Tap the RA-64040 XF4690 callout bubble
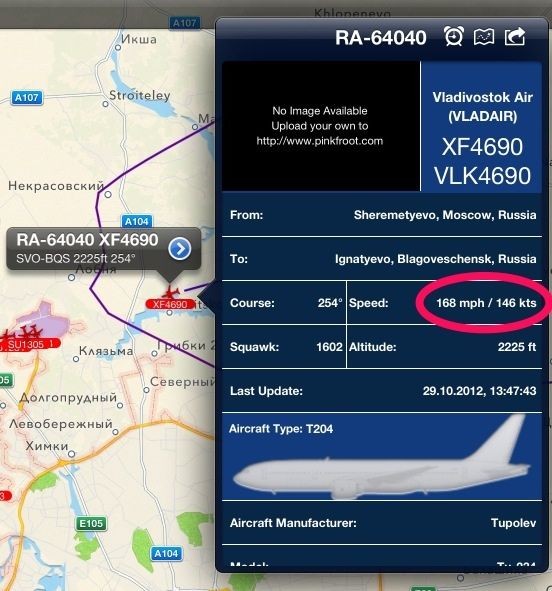 [x=104, y=249]
